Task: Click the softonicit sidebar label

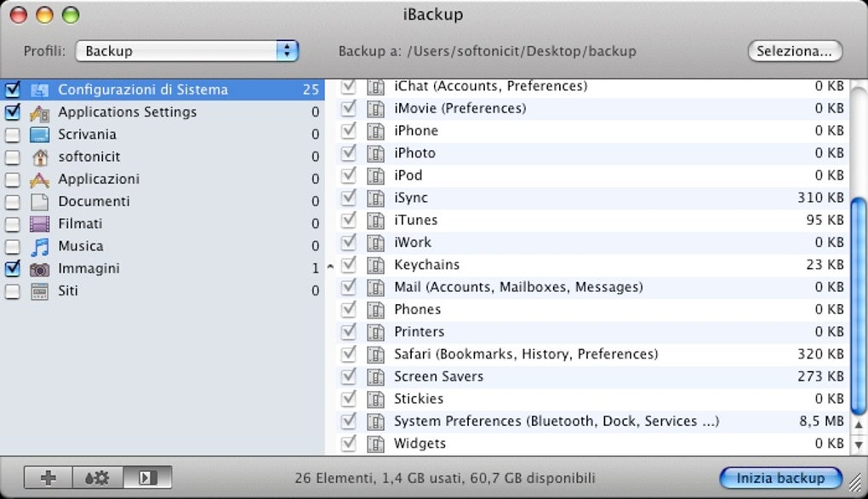Action: 89,157
